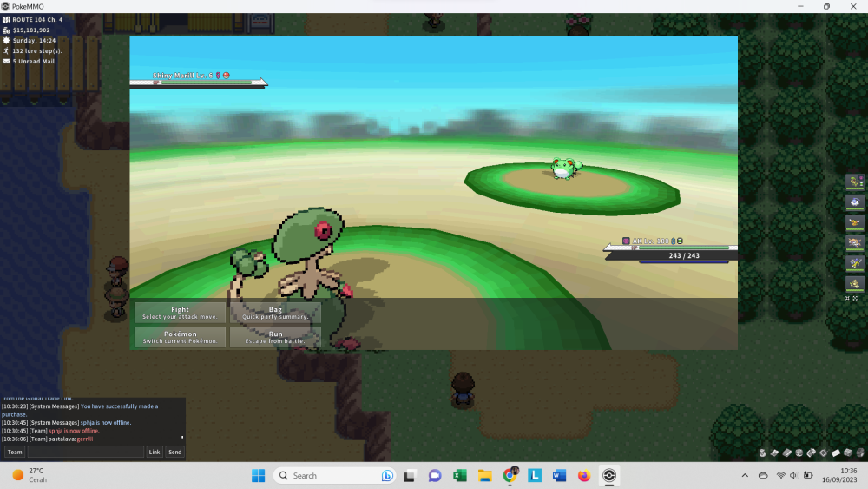Select fourth party slot Pokémon icon
The image size is (868, 489).
tap(855, 242)
